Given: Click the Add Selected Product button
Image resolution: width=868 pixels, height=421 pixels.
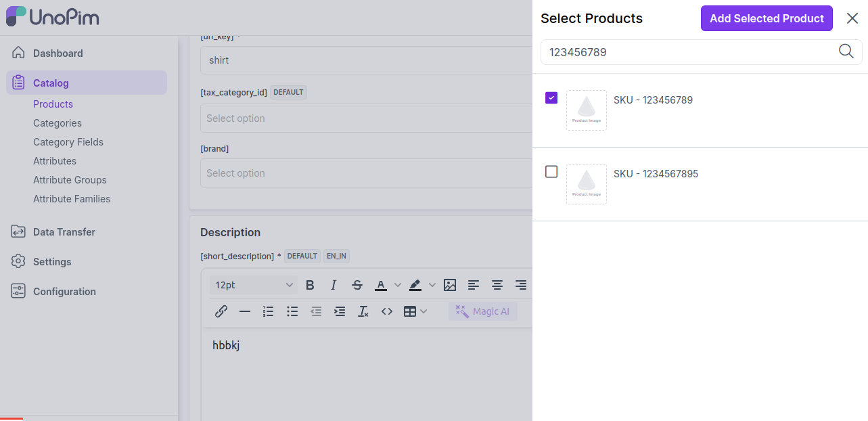Looking at the screenshot, I should tap(767, 18).
